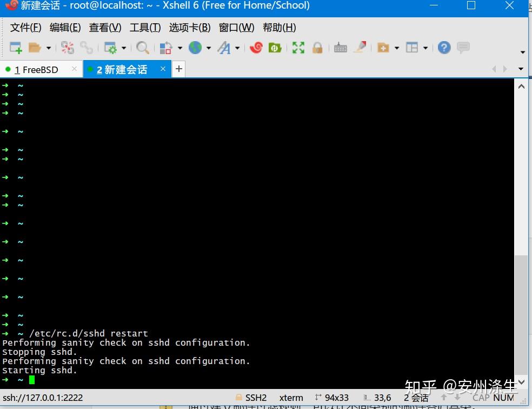Expand the font selector dropdown arrow

click(237, 48)
